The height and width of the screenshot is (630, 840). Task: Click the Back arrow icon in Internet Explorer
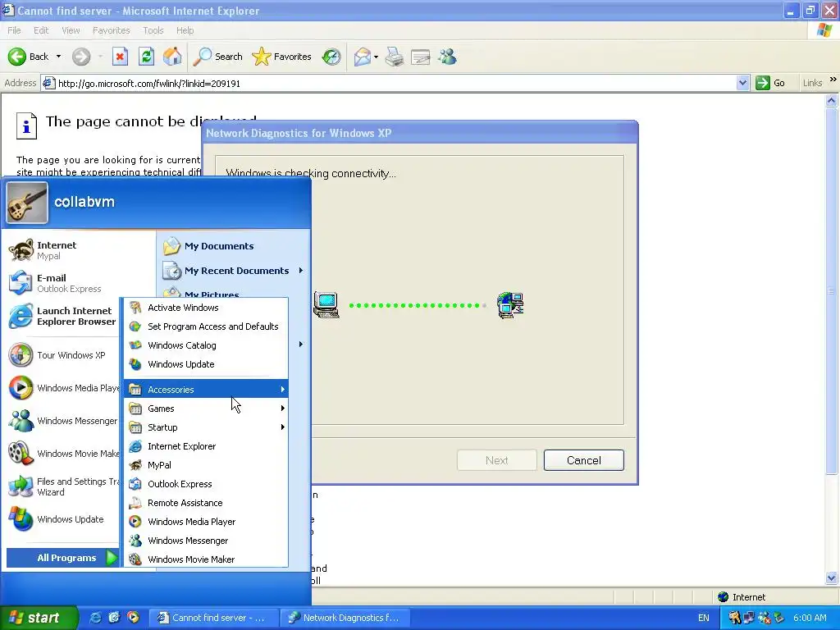pyautogui.click(x=17, y=57)
